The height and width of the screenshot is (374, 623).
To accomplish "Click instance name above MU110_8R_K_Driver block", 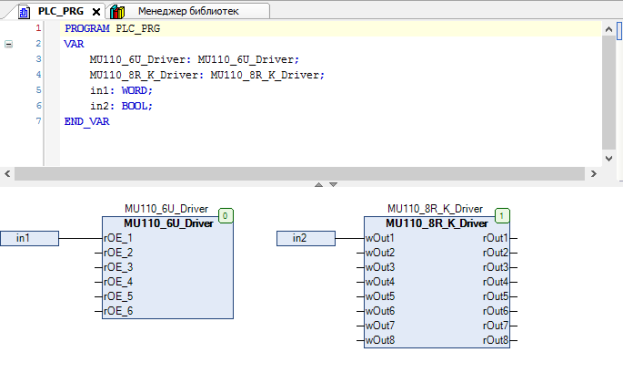I will click(x=435, y=209).
